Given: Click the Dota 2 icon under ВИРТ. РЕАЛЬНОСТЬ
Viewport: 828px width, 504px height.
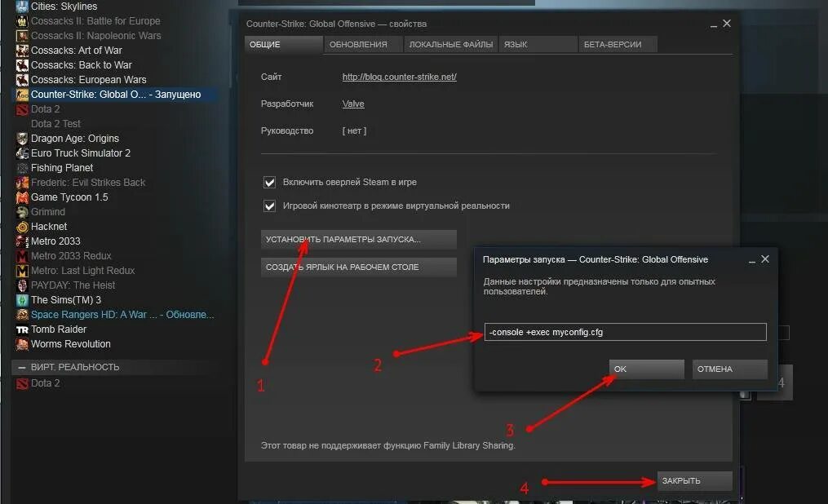Looking at the screenshot, I should coord(22,383).
